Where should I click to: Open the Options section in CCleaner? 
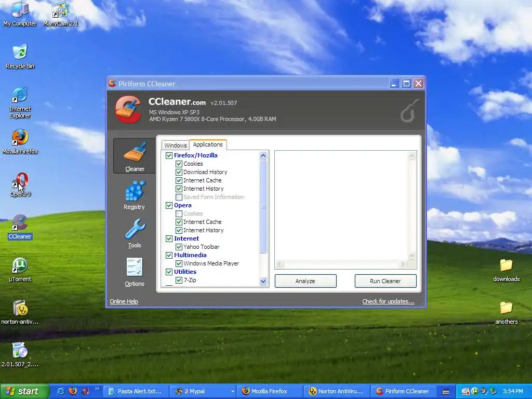(x=135, y=272)
